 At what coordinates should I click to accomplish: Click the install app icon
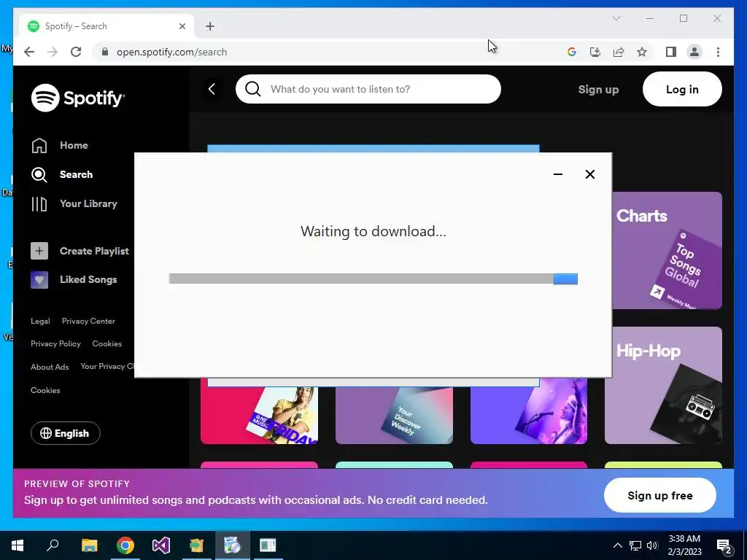coord(595,52)
